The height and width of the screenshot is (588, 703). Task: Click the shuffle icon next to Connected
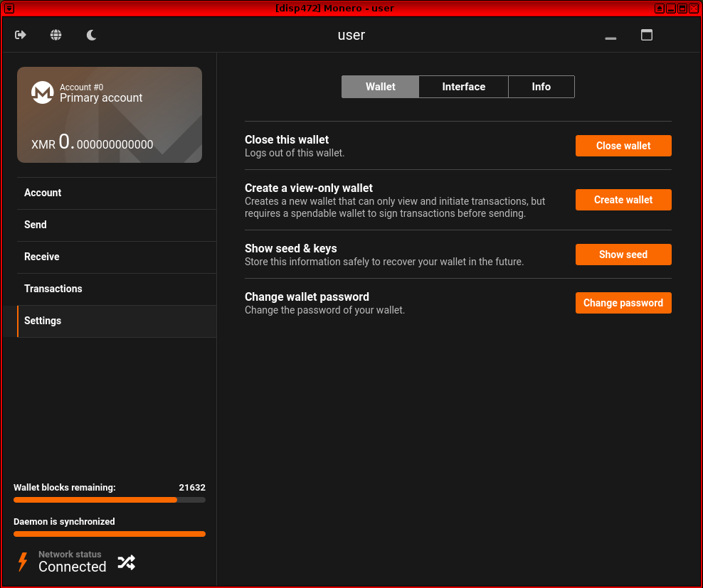pos(126,562)
